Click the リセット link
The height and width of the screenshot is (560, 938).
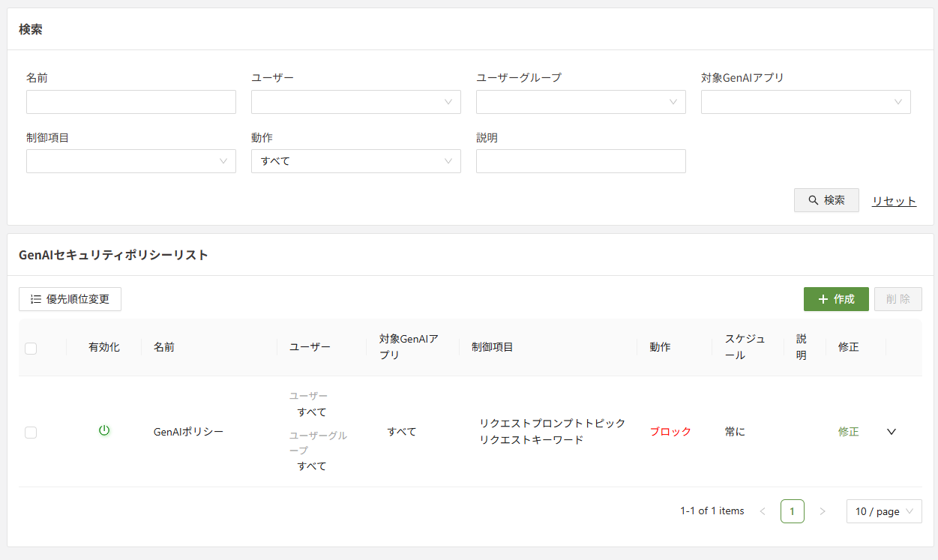(894, 201)
